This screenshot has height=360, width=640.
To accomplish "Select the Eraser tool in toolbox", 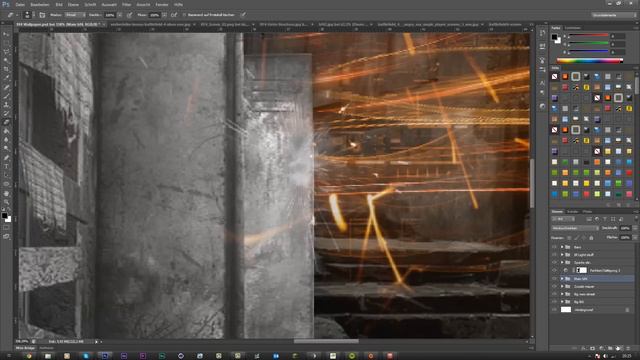I will click(6, 122).
